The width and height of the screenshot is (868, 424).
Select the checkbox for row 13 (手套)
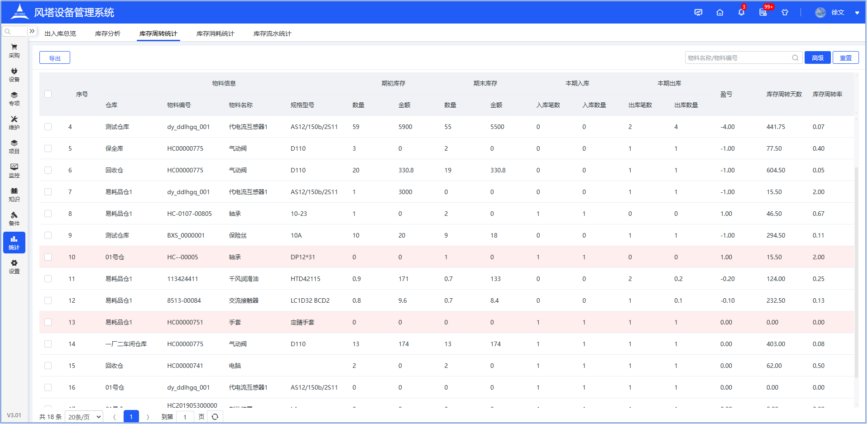pos(48,322)
